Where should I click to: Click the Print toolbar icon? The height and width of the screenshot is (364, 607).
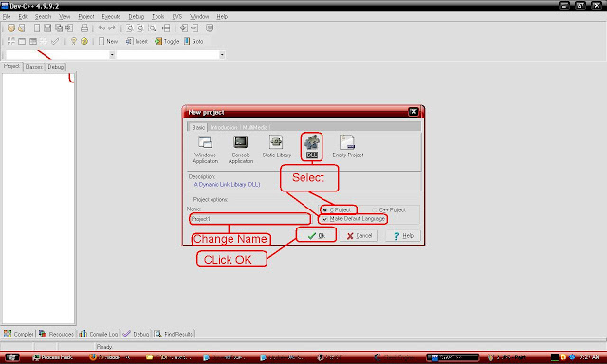(x=84, y=27)
